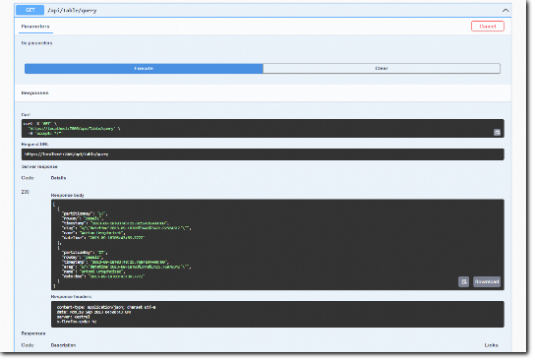Click the Request URL text box

tap(264, 155)
